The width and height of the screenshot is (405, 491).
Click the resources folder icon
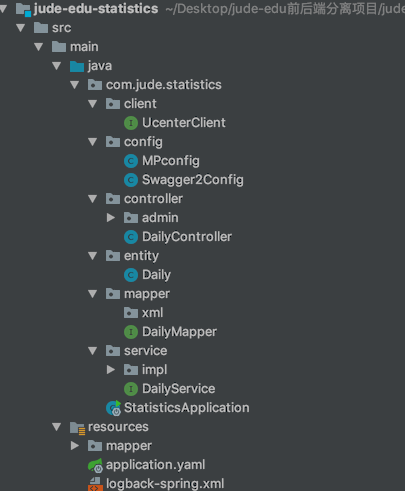pyautogui.click(x=78, y=428)
